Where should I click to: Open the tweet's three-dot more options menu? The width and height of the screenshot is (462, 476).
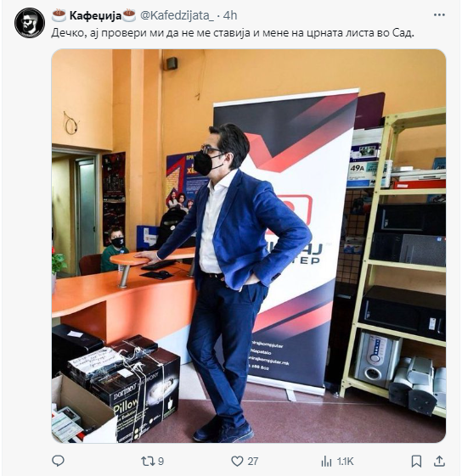pyautogui.click(x=439, y=14)
